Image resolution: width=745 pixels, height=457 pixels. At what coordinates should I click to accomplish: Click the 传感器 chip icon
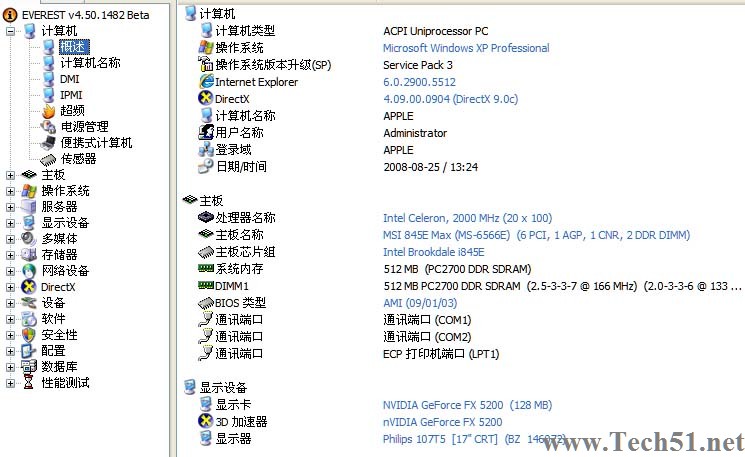click(x=48, y=159)
